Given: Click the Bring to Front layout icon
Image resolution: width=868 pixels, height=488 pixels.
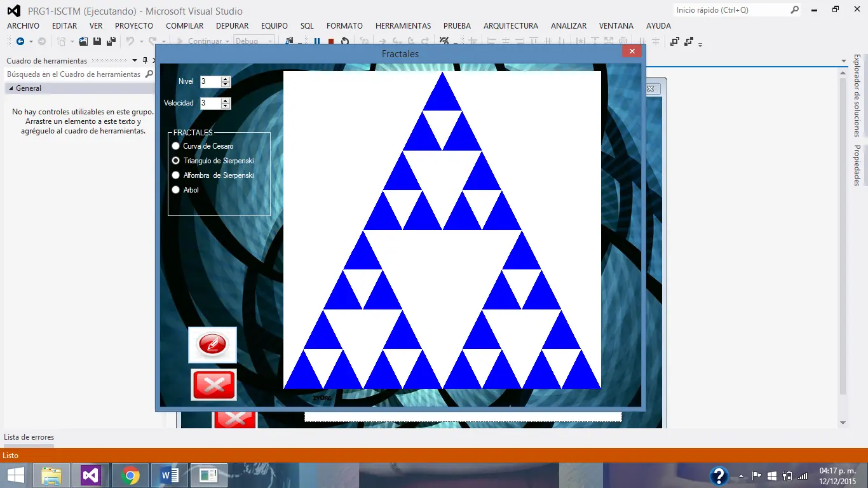Looking at the screenshot, I should point(675,41).
